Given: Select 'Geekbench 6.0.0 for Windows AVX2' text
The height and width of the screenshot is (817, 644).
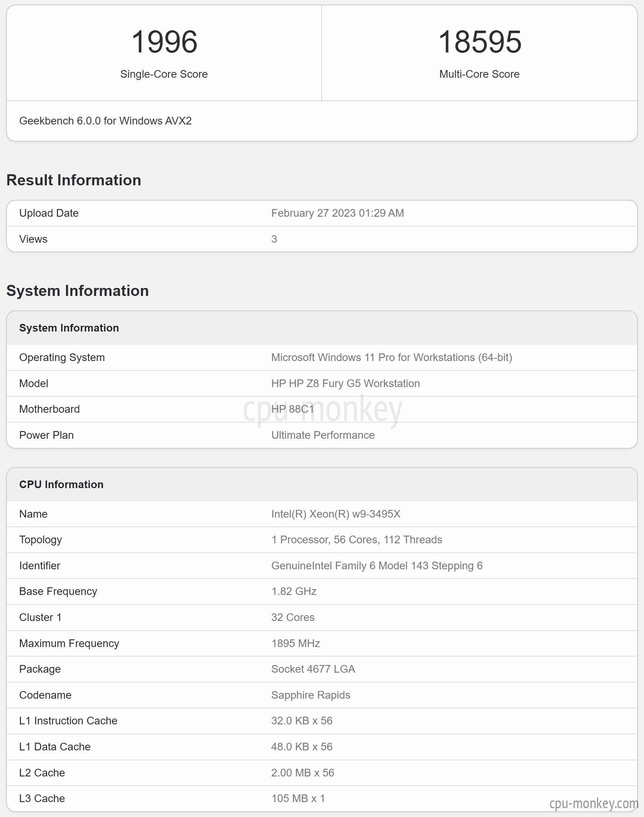Looking at the screenshot, I should click(x=105, y=121).
